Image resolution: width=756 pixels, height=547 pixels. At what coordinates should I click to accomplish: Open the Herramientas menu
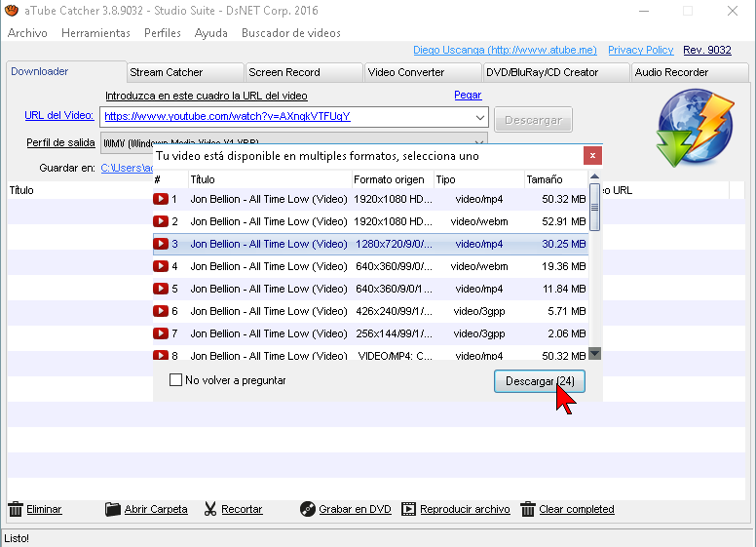coord(95,33)
